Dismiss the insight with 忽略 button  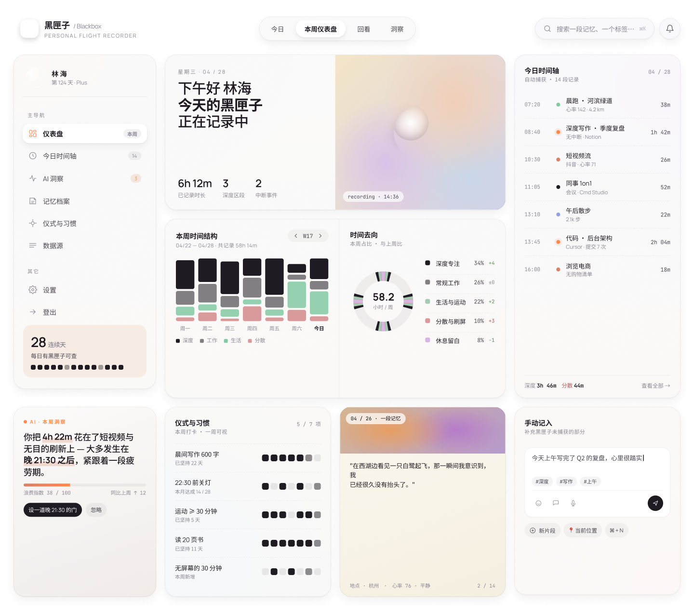click(x=96, y=510)
